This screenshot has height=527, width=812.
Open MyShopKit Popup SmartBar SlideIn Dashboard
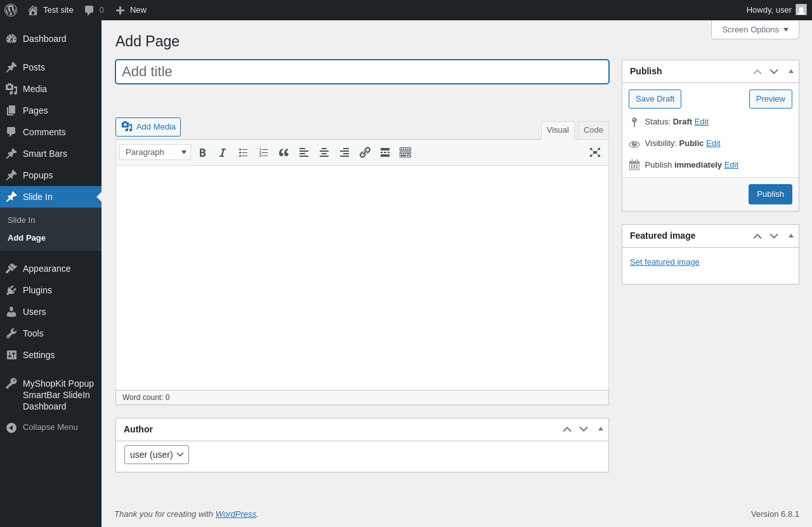click(51, 395)
